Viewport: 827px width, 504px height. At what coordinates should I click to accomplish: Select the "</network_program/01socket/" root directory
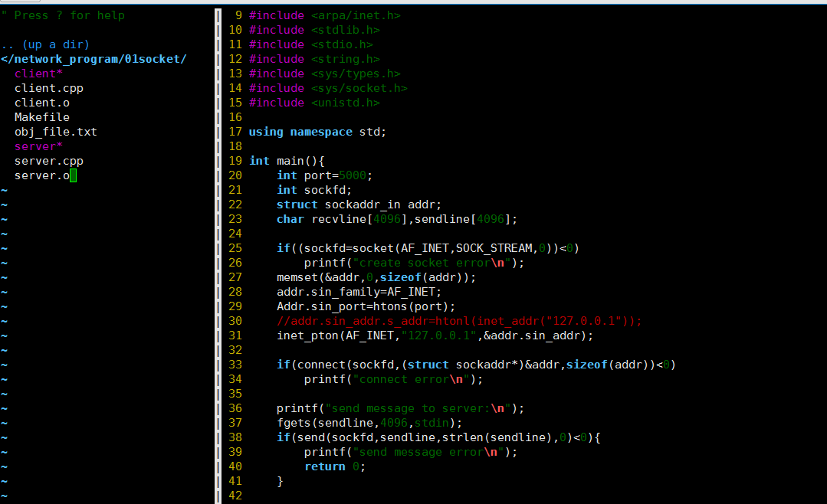coord(94,59)
